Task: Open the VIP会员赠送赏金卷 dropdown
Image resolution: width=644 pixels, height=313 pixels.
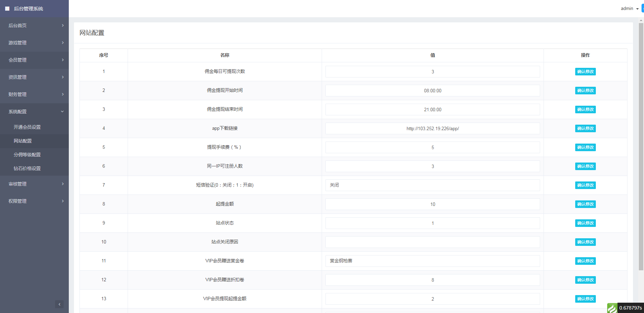Action: (x=432, y=261)
